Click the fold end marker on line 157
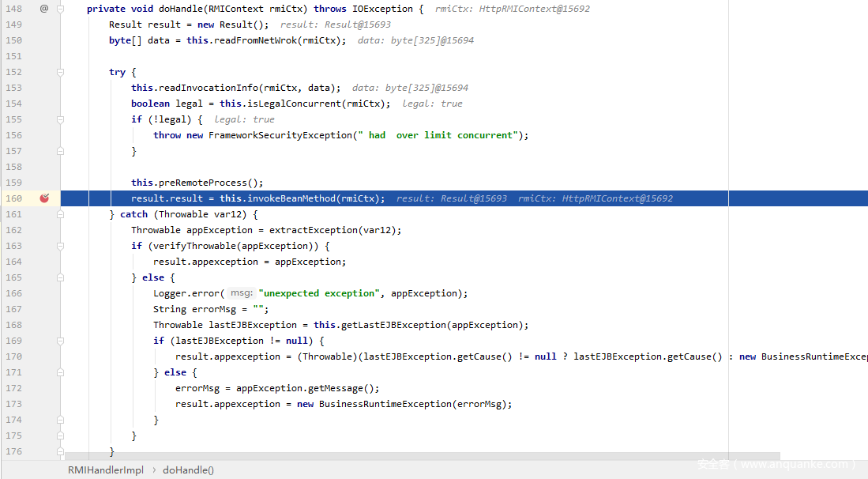Viewport: 868px width, 479px height. point(60,151)
